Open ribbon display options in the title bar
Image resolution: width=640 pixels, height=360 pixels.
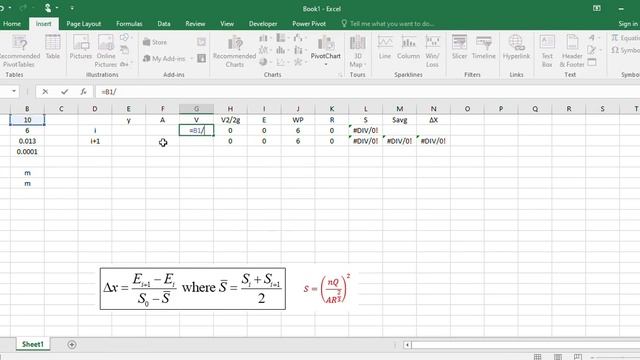[x=597, y=8]
